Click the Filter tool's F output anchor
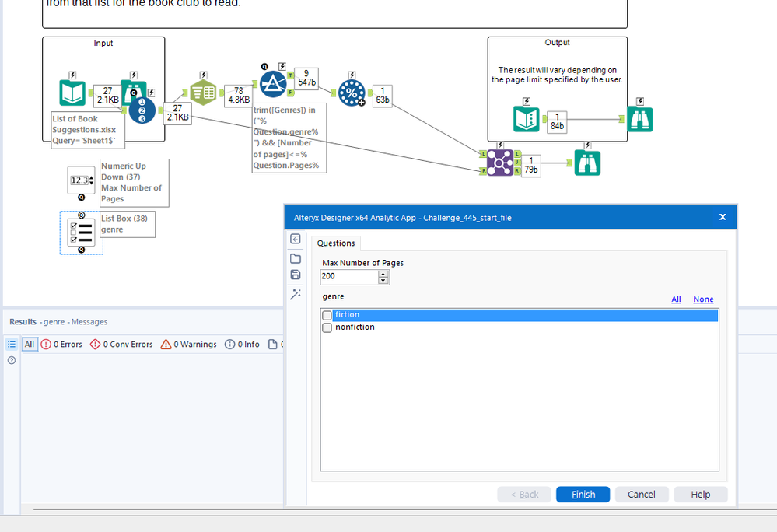777x532 pixels. point(291,93)
